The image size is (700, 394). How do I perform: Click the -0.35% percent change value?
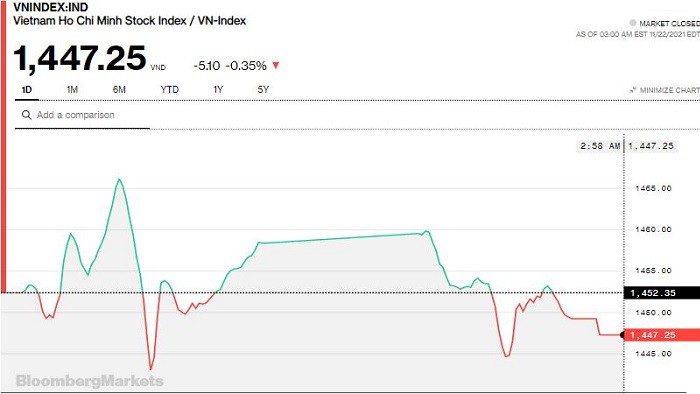tap(246, 66)
